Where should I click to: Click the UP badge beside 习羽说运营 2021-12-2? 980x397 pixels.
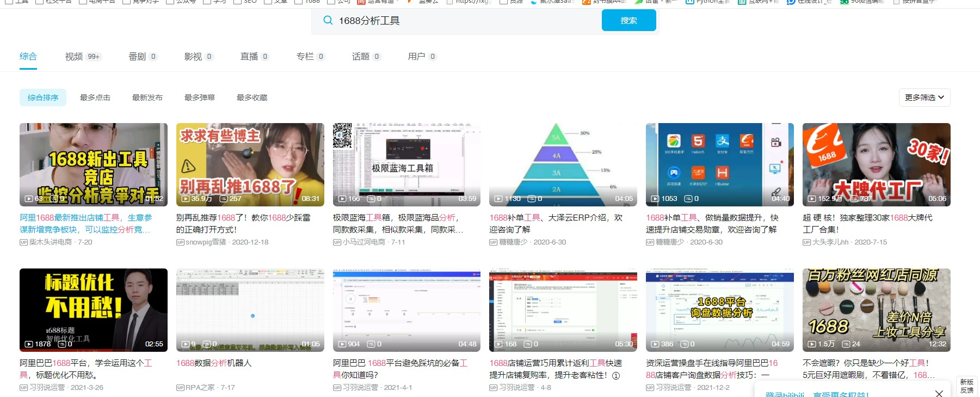coord(650,388)
